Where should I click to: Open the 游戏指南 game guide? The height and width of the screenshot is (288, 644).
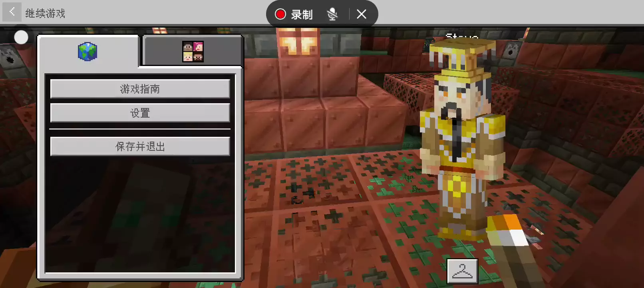tap(140, 89)
